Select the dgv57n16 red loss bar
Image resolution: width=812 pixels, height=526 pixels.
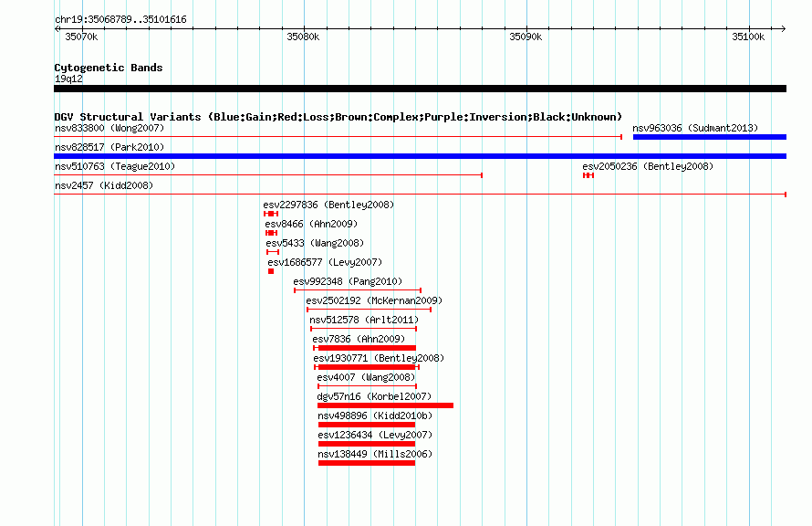[385, 405]
